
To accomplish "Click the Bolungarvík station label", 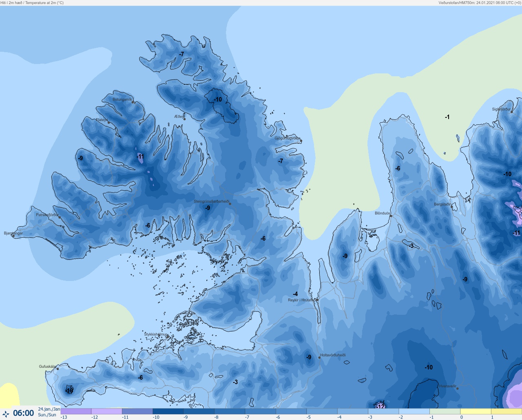I will pos(122,99).
